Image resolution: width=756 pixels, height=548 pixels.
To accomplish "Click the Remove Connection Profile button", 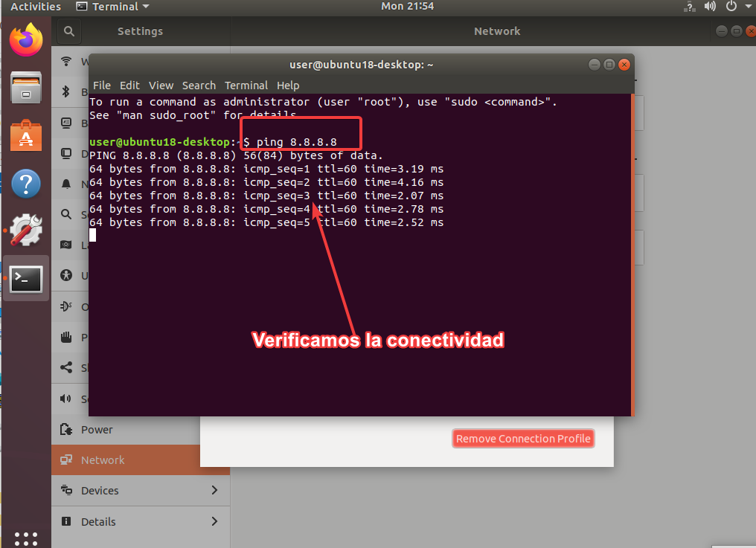I will coord(523,439).
